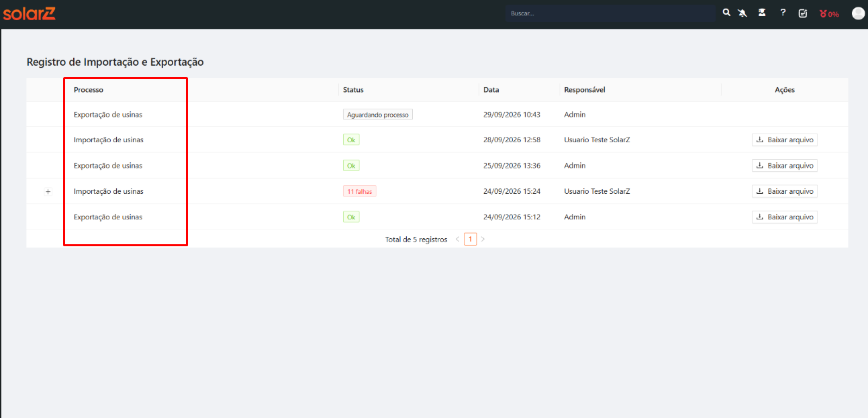The width and height of the screenshot is (868, 418).
Task: Go to the previous pagination page arrow
Action: (458, 239)
